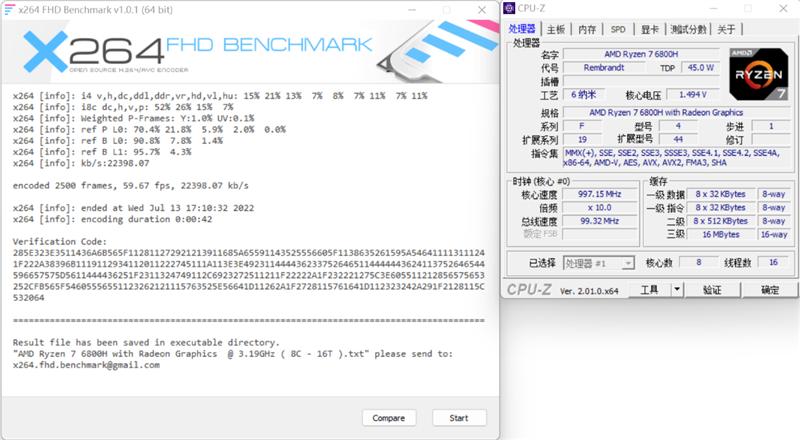
Task: Open the 显卡 tab in CPU-Z
Action: [x=649, y=29]
